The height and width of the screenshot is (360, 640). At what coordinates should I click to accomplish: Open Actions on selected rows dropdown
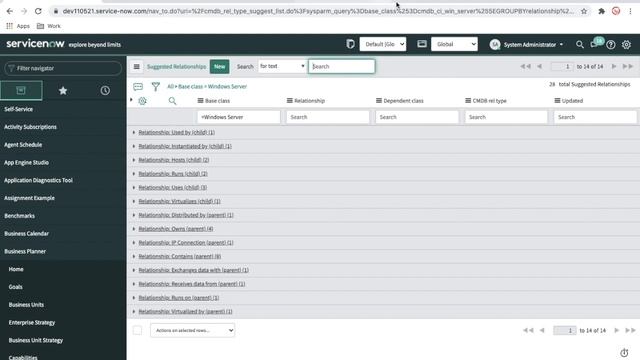pos(192,330)
